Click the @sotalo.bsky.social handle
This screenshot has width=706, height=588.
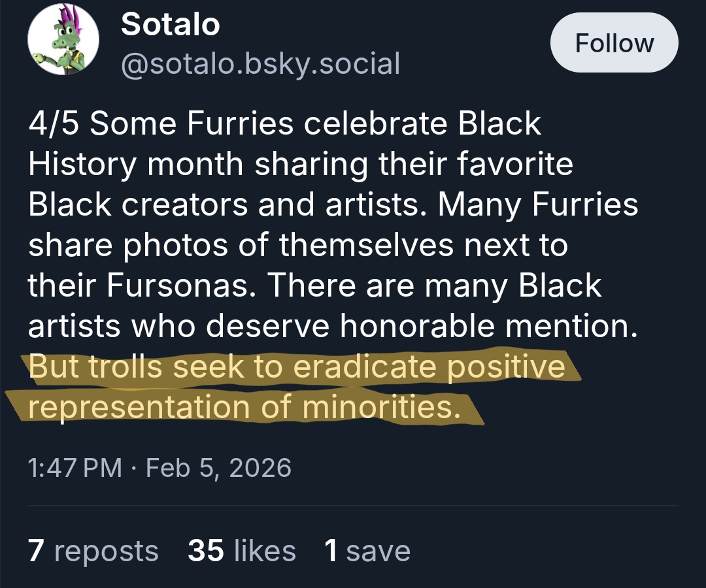point(260,63)
